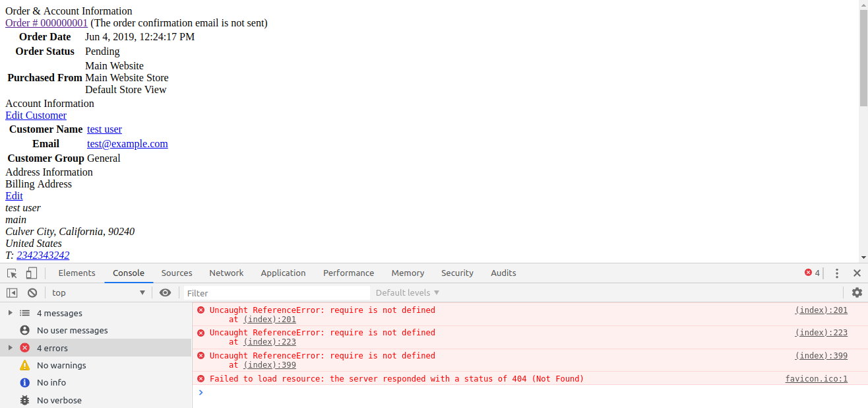This screenshot has height=408, width=868.
Task: Select the user icon for No user messages
Action: 24,331
